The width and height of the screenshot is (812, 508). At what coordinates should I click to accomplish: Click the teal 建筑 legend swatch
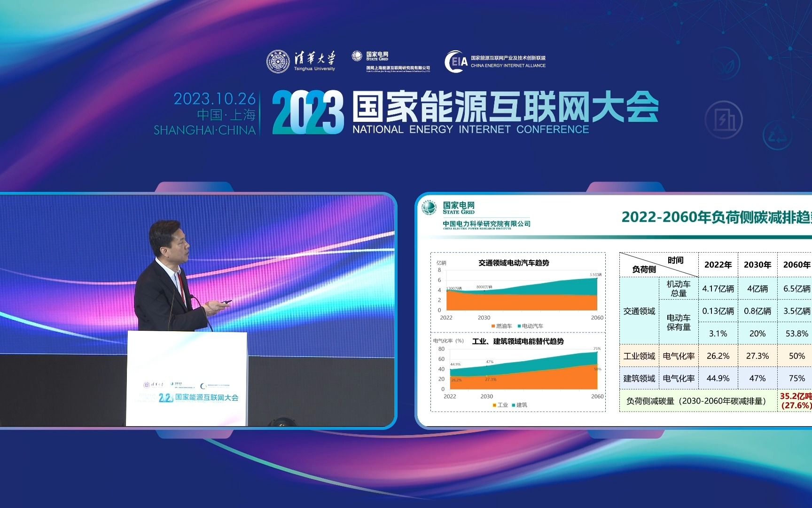[514, 405]
